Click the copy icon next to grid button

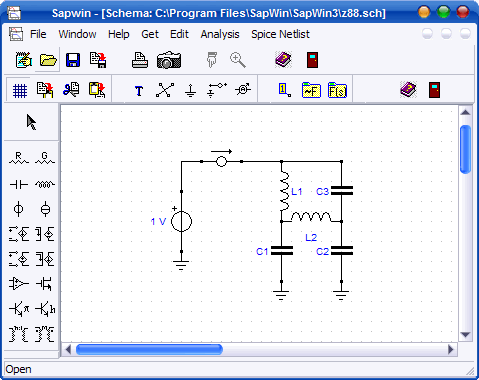click(45, 90)
